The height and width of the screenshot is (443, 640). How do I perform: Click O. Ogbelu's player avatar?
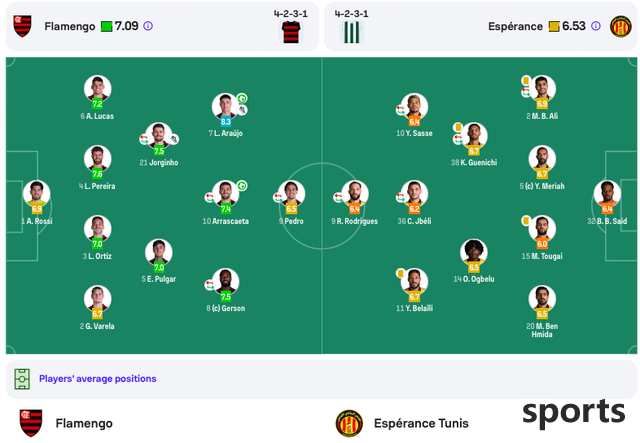pyautogui.click(x=473, y=252)
